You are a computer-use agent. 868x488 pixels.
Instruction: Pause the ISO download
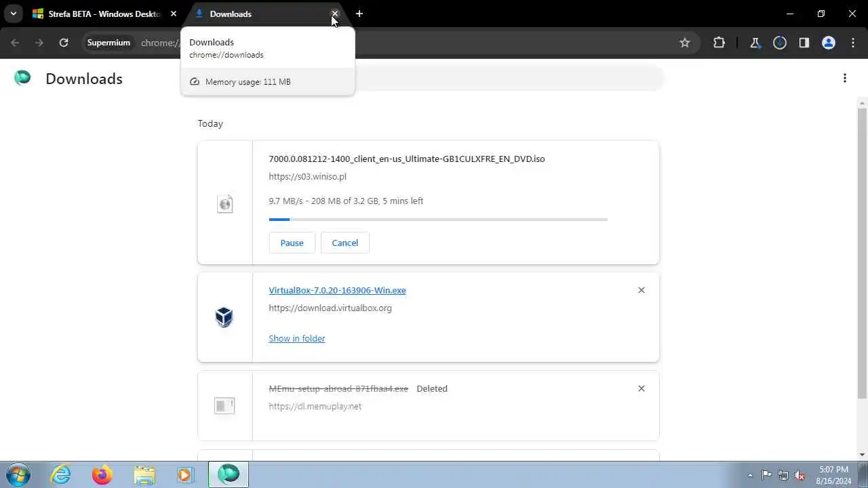[x=292, y=243]
